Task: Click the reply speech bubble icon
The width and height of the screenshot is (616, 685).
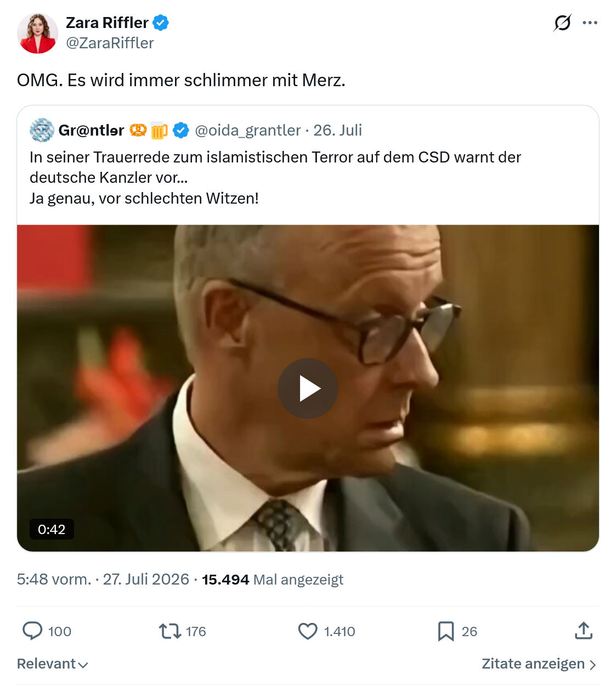Action: 32,631
